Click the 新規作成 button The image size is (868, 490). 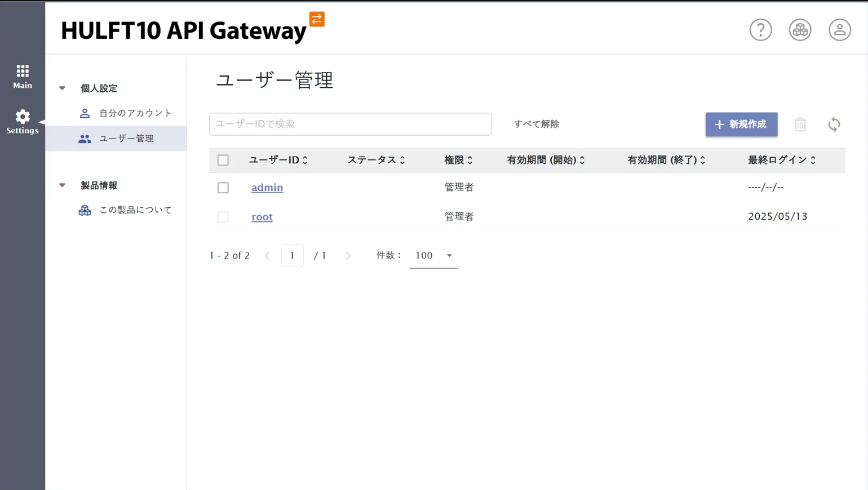point(741,124)
